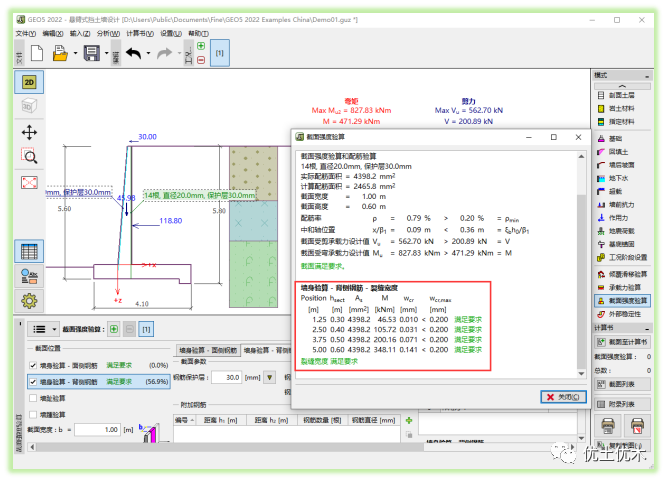This screenshot has width=668, height=483.
Task: Toggle 墙身验算 - 面侧钢筋 checkbox
Action: click(33, 365)
